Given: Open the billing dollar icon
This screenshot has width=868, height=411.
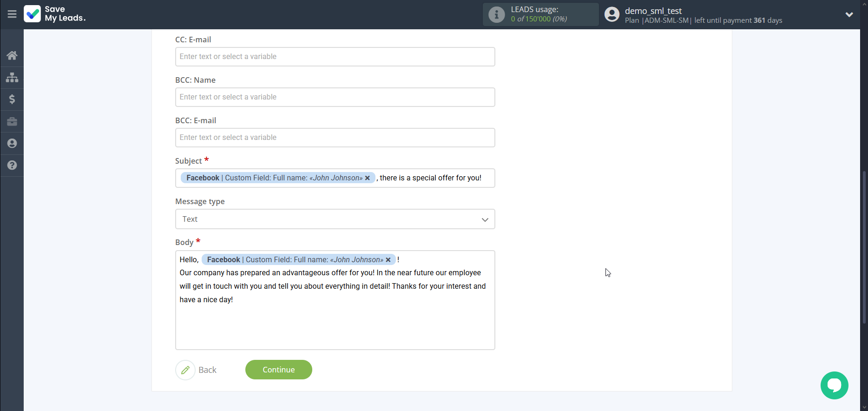Looking at the screenshot, I should click(x=12, y=99).
